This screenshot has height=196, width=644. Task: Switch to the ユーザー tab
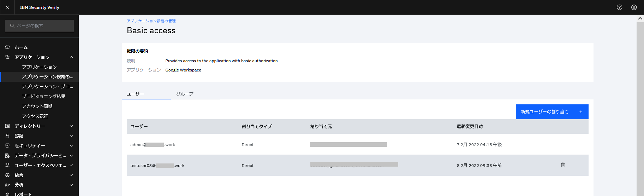coord(146,94)
